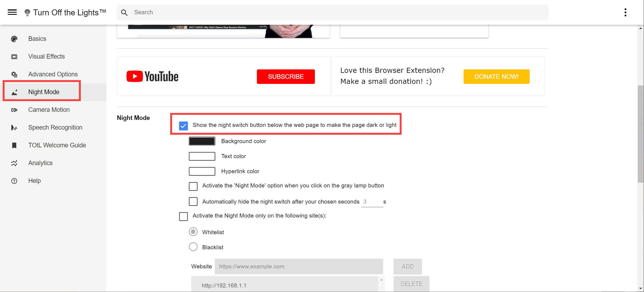This screenshot has width=644, height=292.
Task: Toggle the night switch button checkbox
Action: point(184,126)
